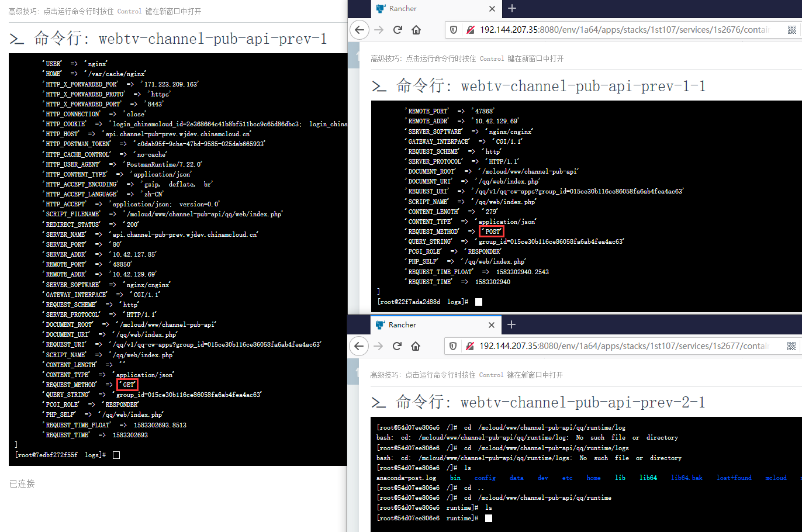Close the Rancher tab in top browser window
The image size is (802, 532).
pyautogui.click(x=492, y=9)
